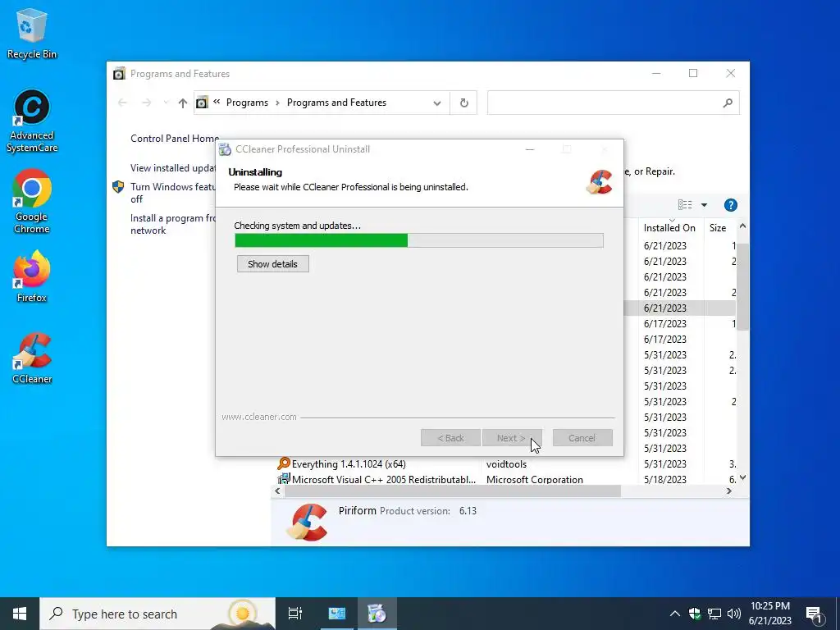Click the CCleaner icon in details pane
The image size is (840, 630).
coord(307,523)
